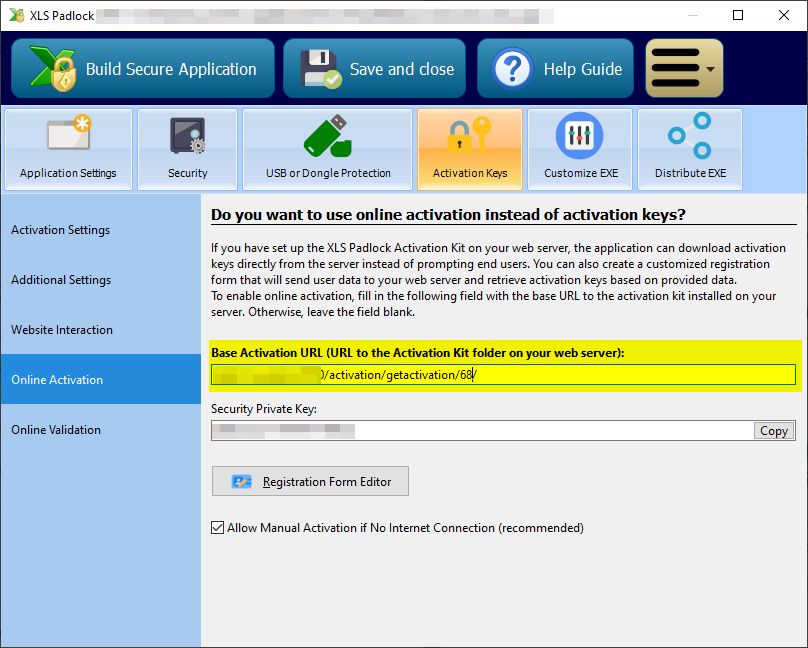The height and width of the screenshot is (648, 808).
Task: Select the Activation Keys tab
Action: click(470, 149)
